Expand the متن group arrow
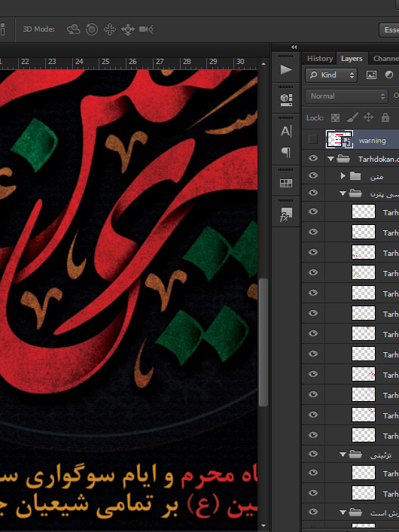 click(343, 176)
